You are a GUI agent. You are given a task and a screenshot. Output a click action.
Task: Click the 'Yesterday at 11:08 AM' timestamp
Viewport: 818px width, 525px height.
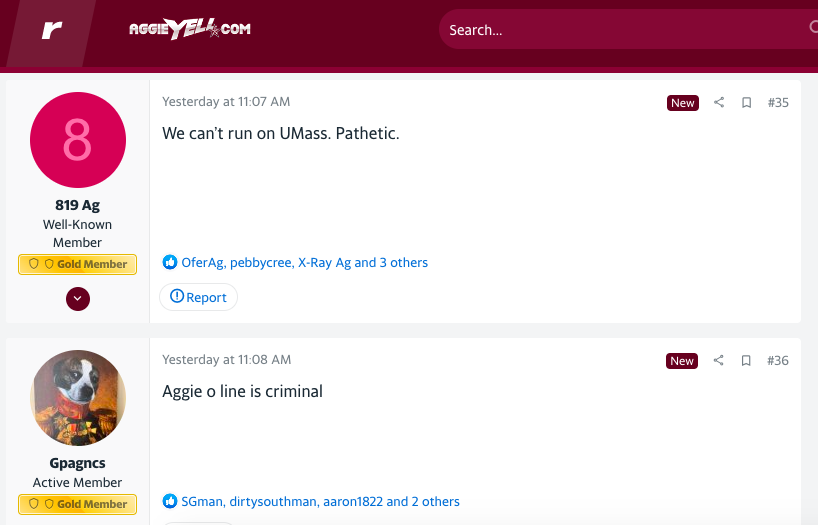click(x=226, y=360)
